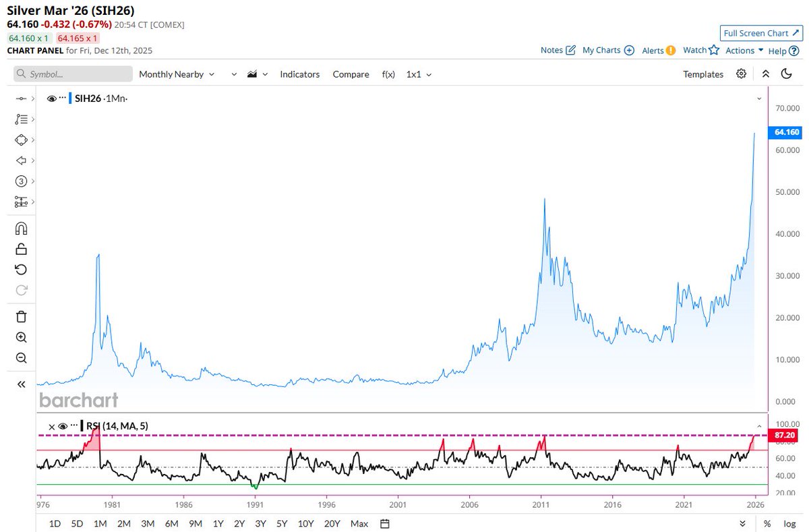This screenshot has height=532, width=809.
Task: Select the 1D time range
Action: point(55,523)
